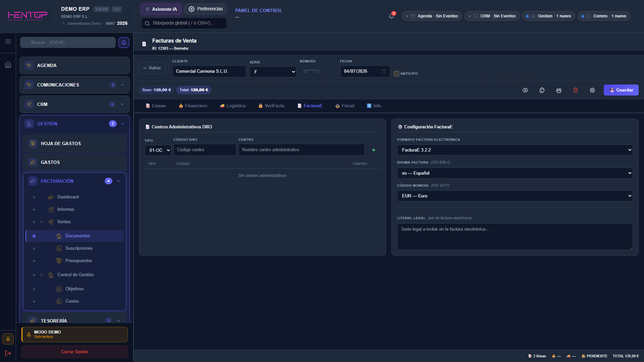This screenshot has height=362, width=644.
Task: Collapse the Ventas tree node
Action: [x=42, y=222]
